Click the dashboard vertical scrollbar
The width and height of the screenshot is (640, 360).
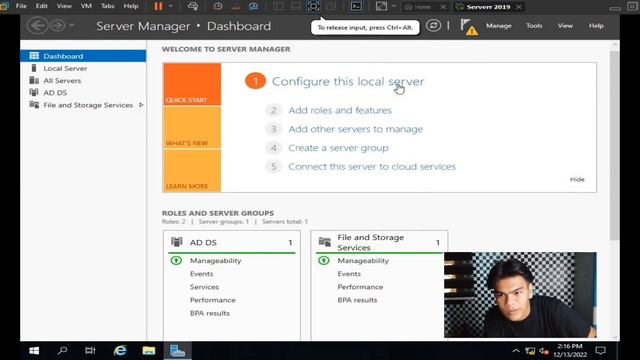(x=614, y=145)
